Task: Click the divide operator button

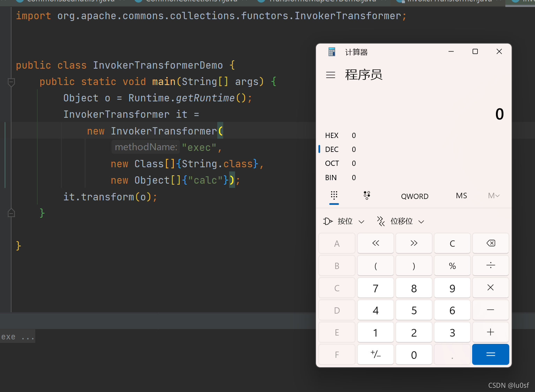Action: click(x=490, y=266)
